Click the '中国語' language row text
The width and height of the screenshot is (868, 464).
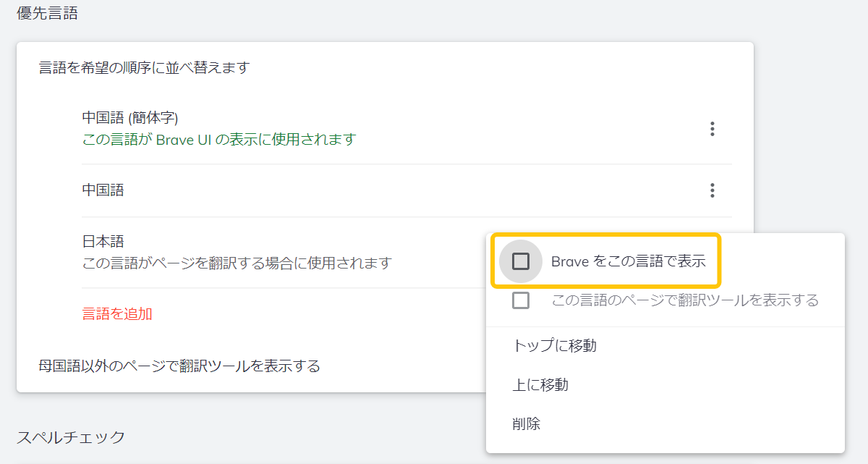point(103,190)
